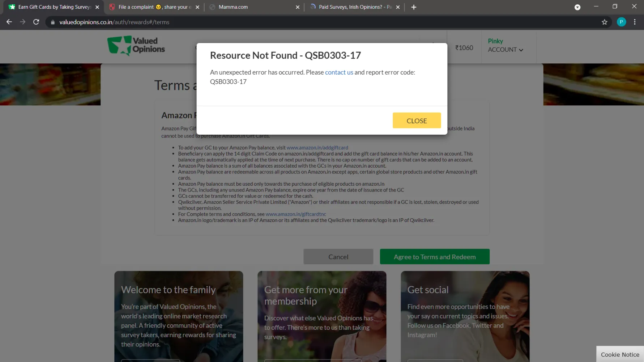Click the address bar URL field

[289, 22]
